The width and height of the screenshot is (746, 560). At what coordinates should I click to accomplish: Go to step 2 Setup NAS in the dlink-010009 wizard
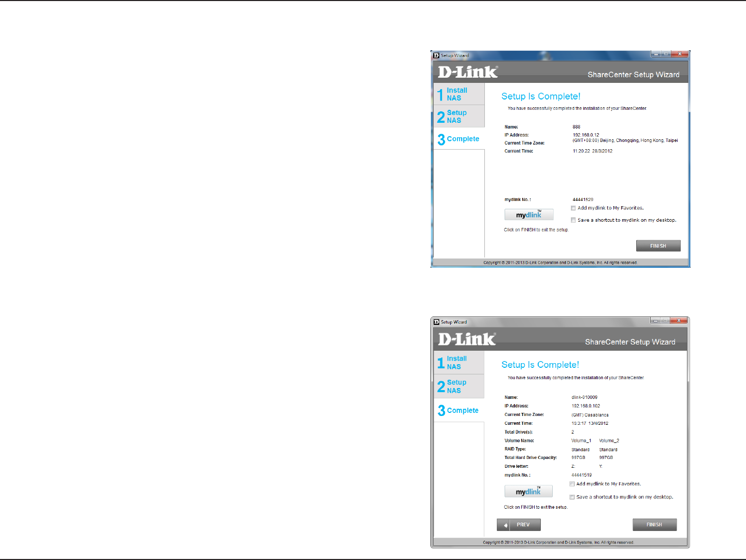click(x=458, y=386)
